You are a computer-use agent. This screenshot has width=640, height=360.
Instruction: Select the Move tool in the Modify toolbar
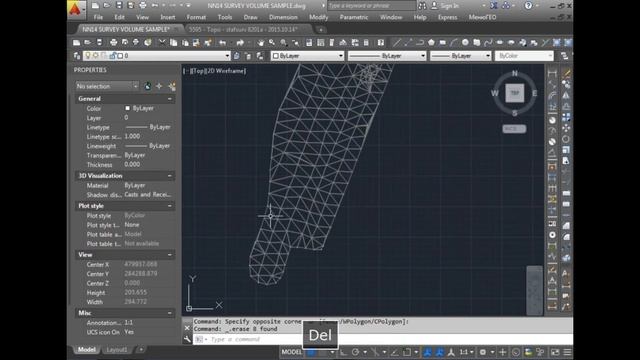[x=566, y=128]
